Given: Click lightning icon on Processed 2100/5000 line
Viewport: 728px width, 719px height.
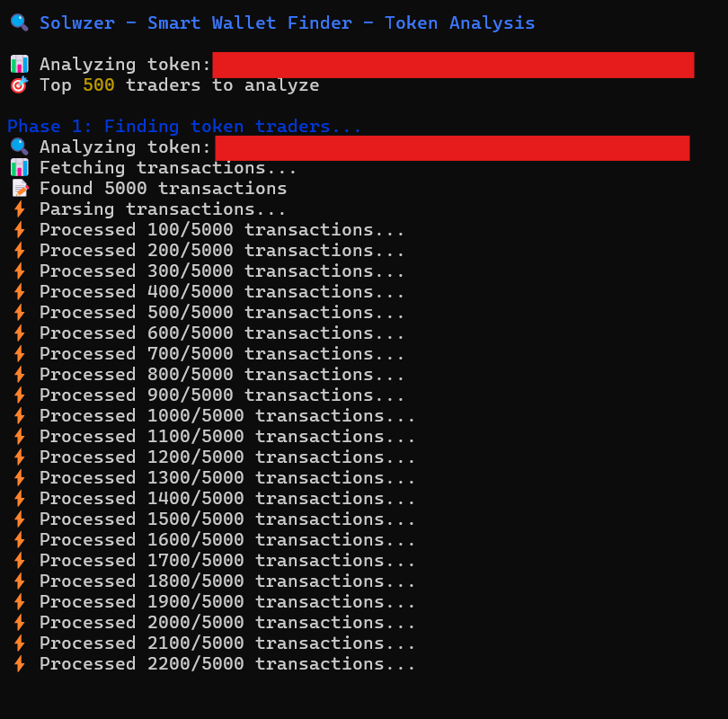Looking at the screenshot, I should click(19, 643).
